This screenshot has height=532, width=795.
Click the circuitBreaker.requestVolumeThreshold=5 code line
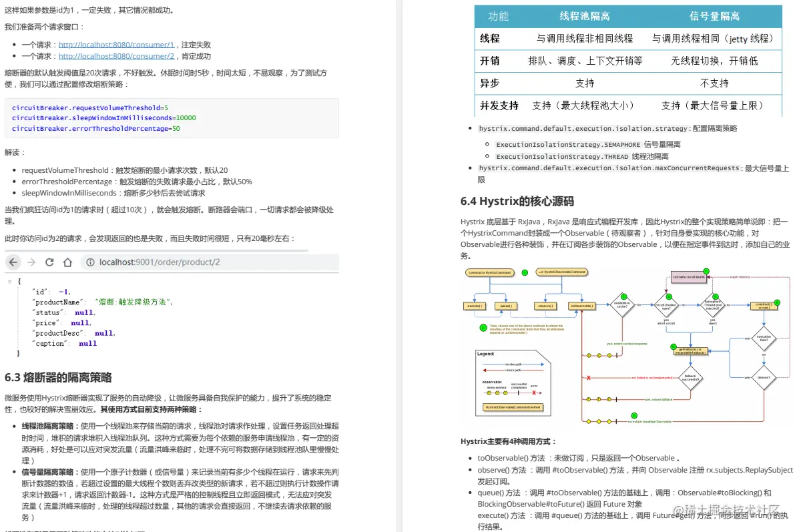point(89,107)
